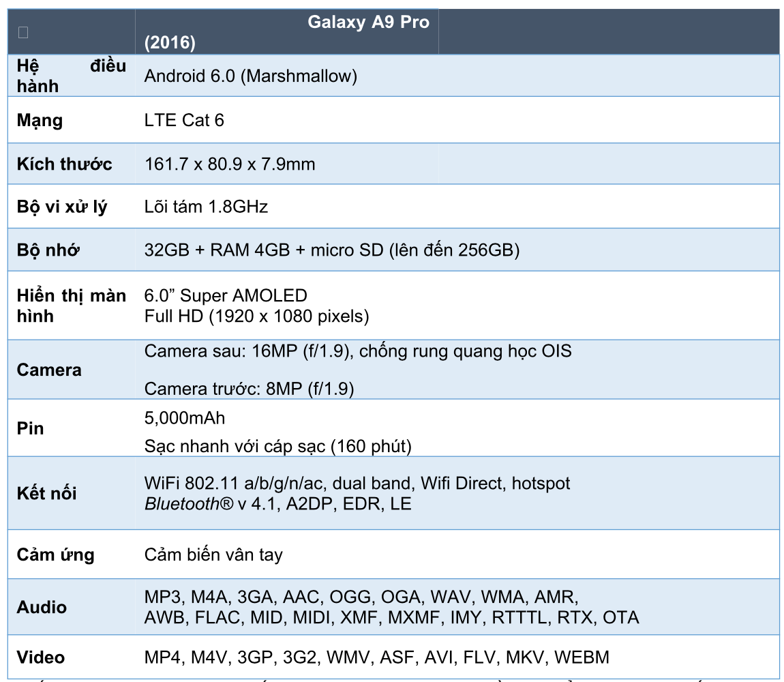Select the 'Bộ vi xử lý' label
784x682 pixels.
point(62,207)
